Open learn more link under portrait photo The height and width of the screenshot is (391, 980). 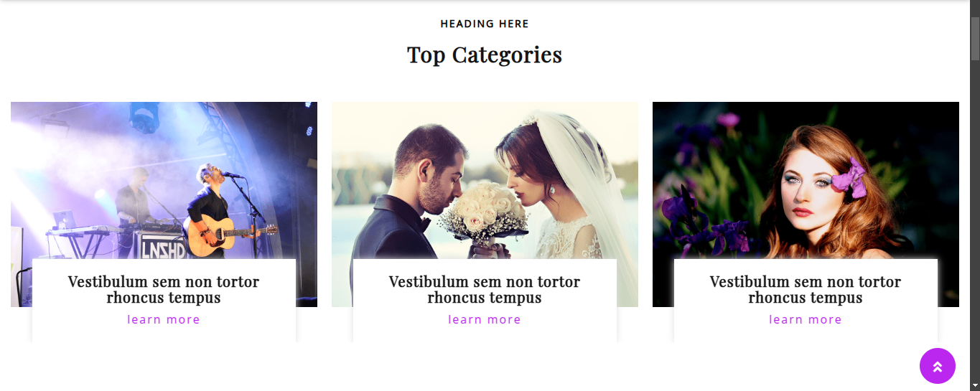806,320
